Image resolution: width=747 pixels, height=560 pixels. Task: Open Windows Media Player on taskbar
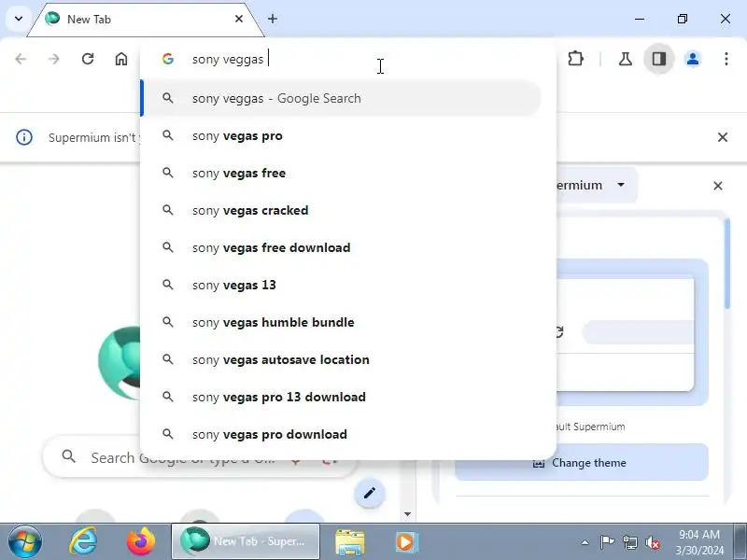[406, 542]
